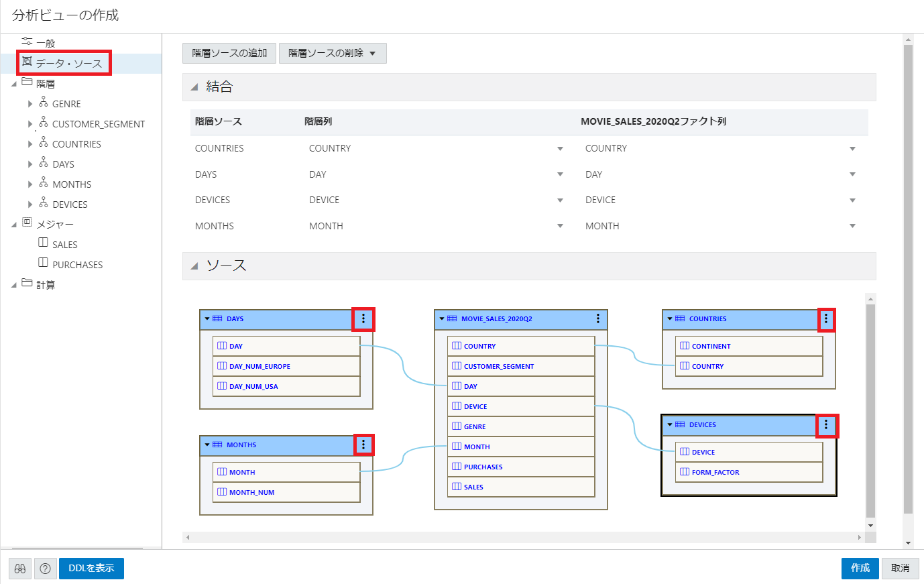
Task: Open the 階層ソースの削除 dropdown button
Action: tap(333, 54)
